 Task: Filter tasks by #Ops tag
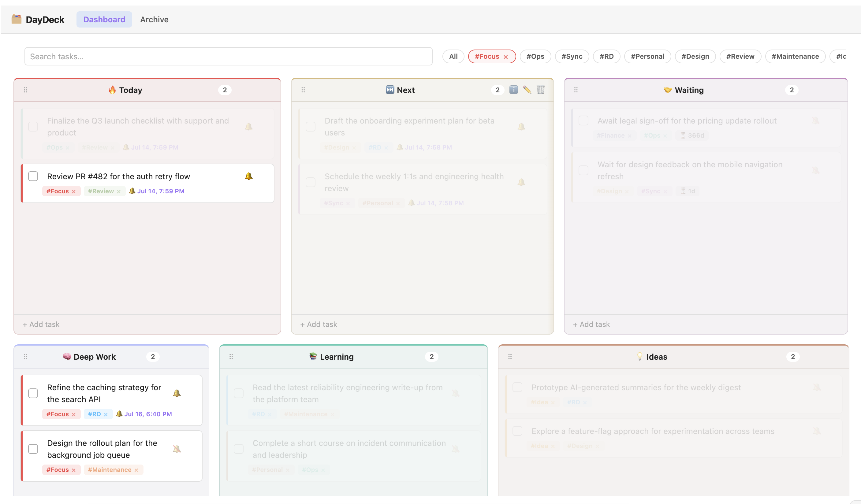point(535,56)
